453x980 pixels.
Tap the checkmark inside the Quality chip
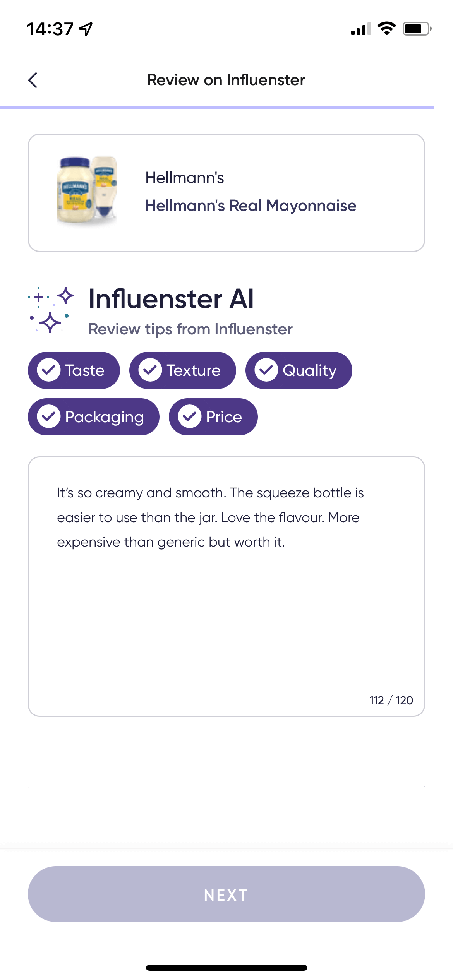tap(267, 370)
